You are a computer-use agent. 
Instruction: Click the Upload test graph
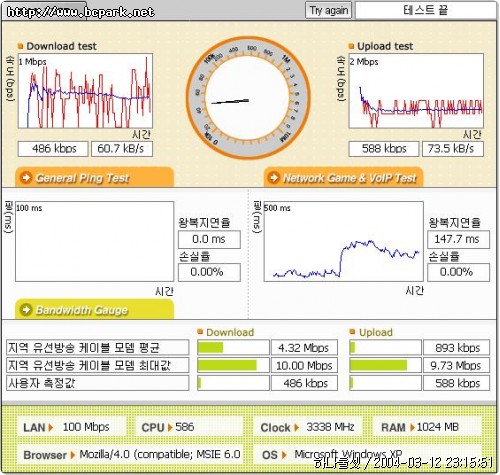tap(416, 91)
